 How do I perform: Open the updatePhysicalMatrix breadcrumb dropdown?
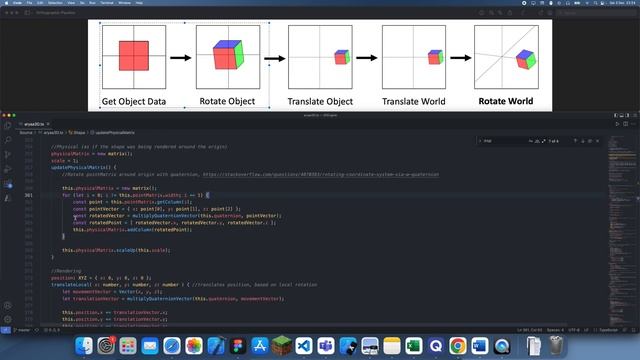pyautogui.click(x=113, y=133)
